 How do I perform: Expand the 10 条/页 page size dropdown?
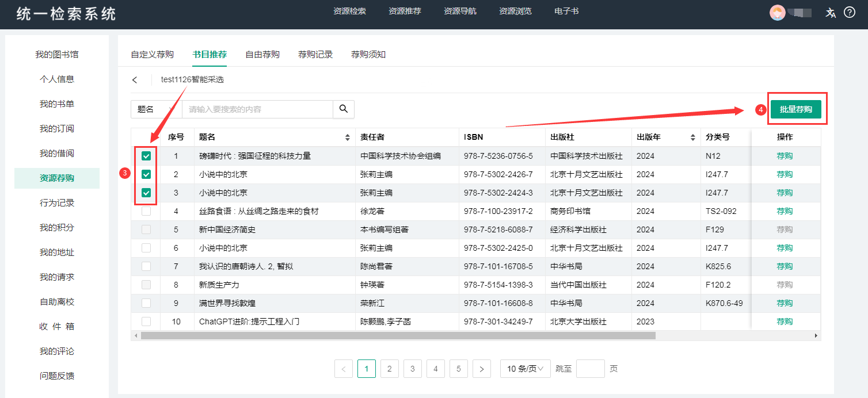(x=525, y=369)
